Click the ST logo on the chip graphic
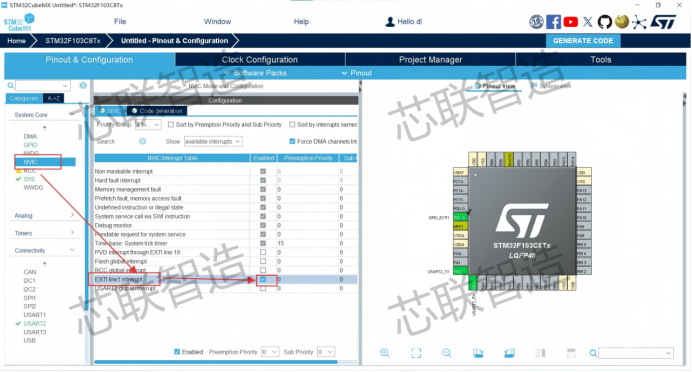 pos(522,221)
